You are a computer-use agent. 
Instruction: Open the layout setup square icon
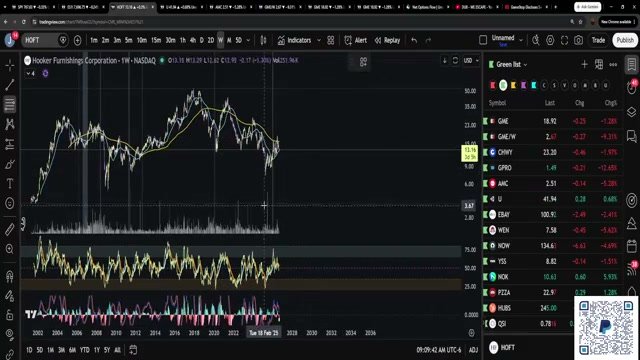(x=483, y=40)
